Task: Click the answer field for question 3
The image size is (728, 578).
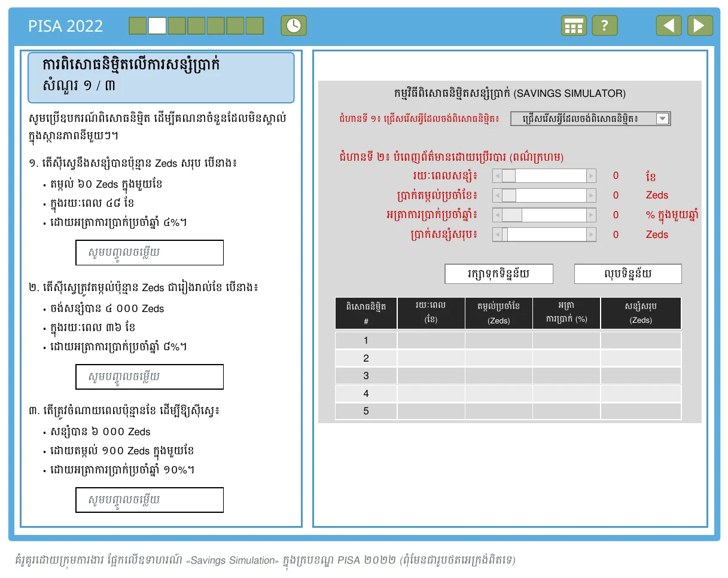Action: click(x=150, y=500)
